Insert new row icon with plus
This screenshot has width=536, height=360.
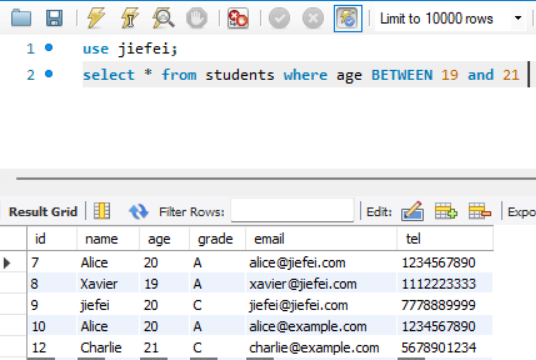click(x=446, y=211)
